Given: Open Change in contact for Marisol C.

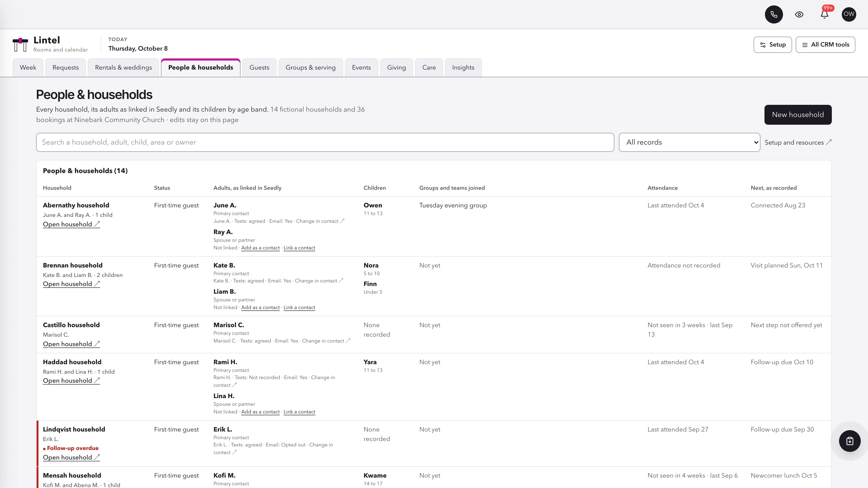Looking at the screenshot, I should point(326,341).
